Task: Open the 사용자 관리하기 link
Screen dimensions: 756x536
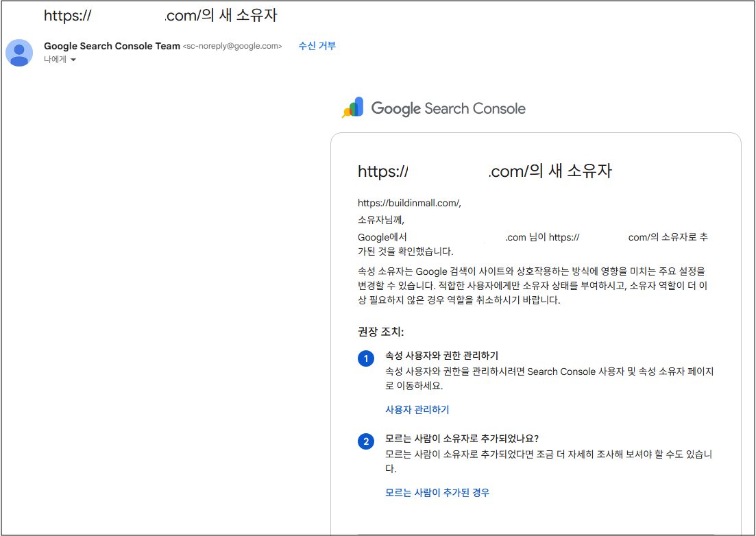Action: tap(417, 410)
